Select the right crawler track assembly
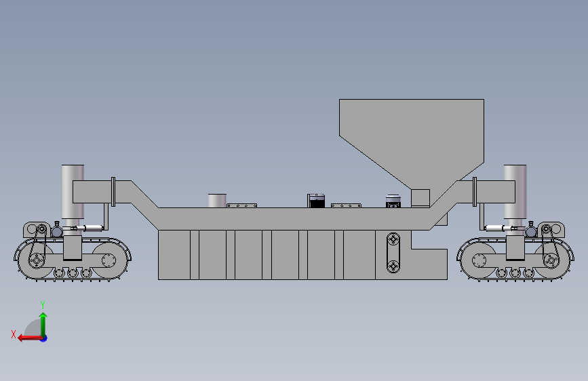588x381 pixels. pyautogui.click(x=515, y=260)
